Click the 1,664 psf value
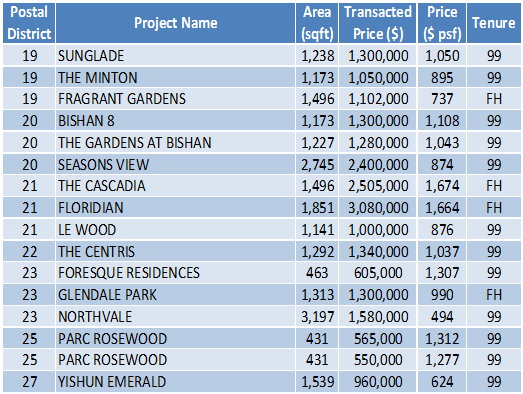Screen dimensions: 523x394 (x=442, y=208)
